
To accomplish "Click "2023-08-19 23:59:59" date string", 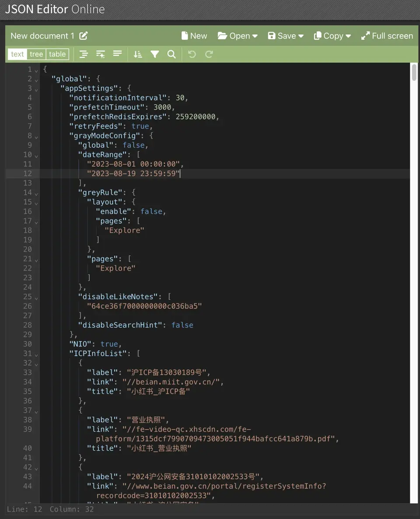I will (x=133, y=173).
